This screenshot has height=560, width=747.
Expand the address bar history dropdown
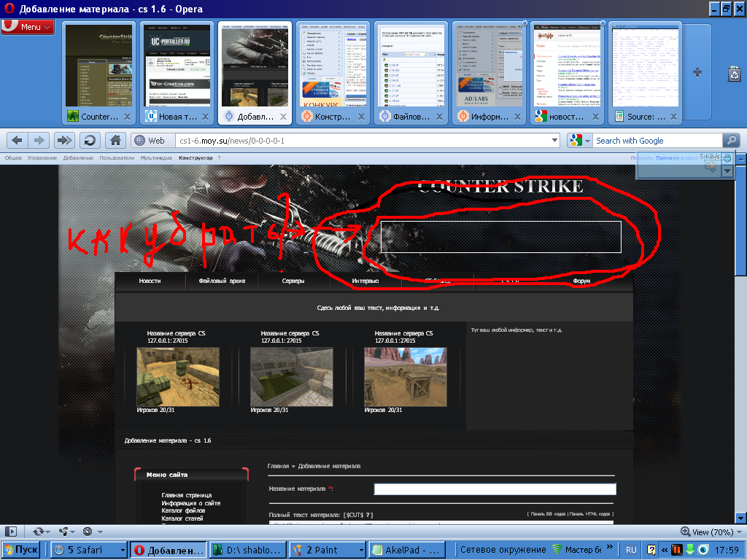554,141
